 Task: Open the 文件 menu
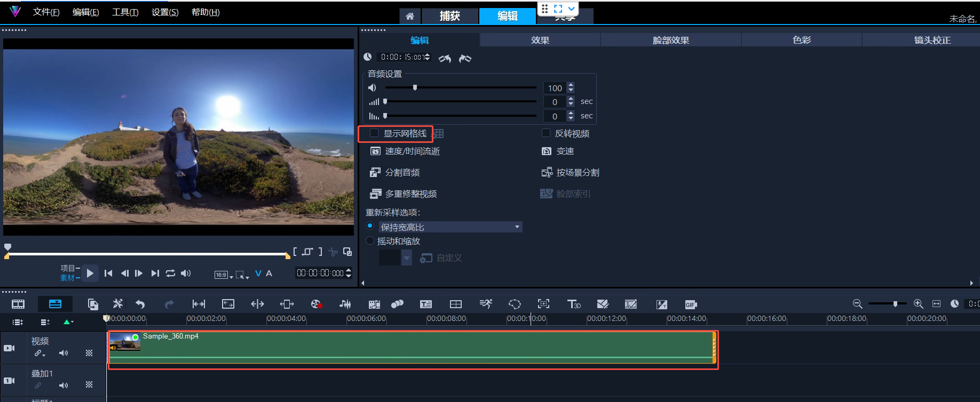(46, 12)
